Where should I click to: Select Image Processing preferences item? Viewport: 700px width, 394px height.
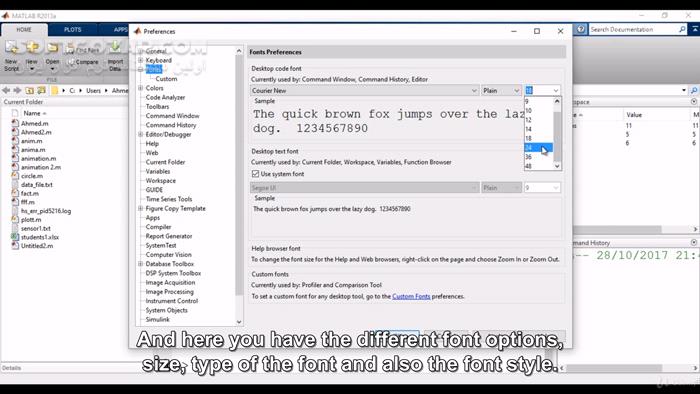pyautogui.click(x=170, y=292)
